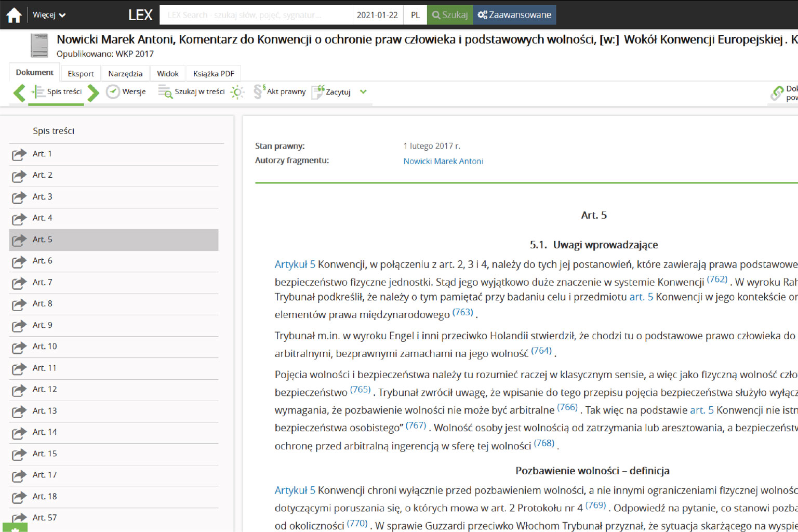Click the previous document green arrow

point(19,92)
